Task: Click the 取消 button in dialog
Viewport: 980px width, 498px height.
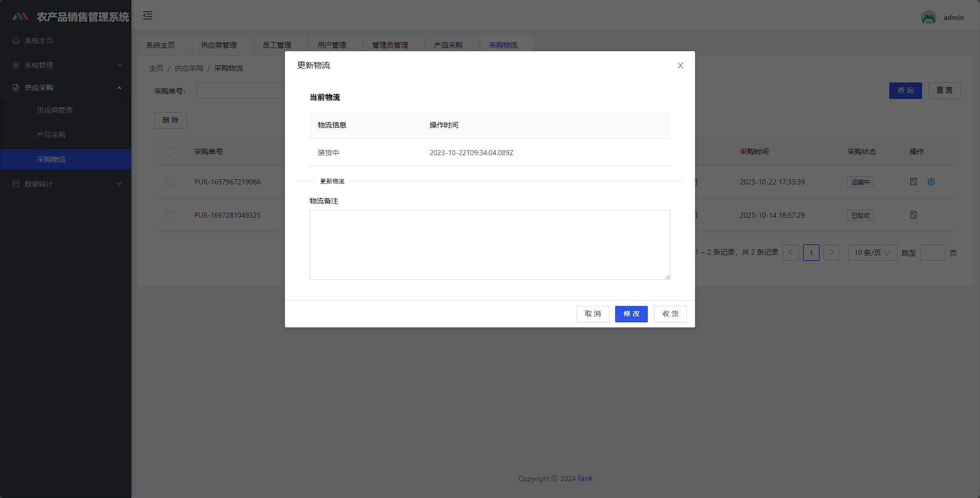Action: point(593,314)
